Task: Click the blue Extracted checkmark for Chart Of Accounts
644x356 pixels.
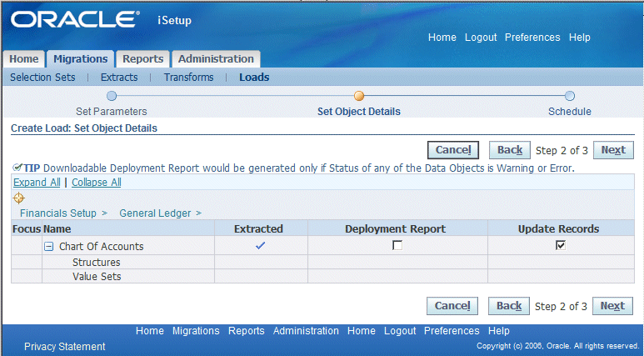Action: pos(261,245)
